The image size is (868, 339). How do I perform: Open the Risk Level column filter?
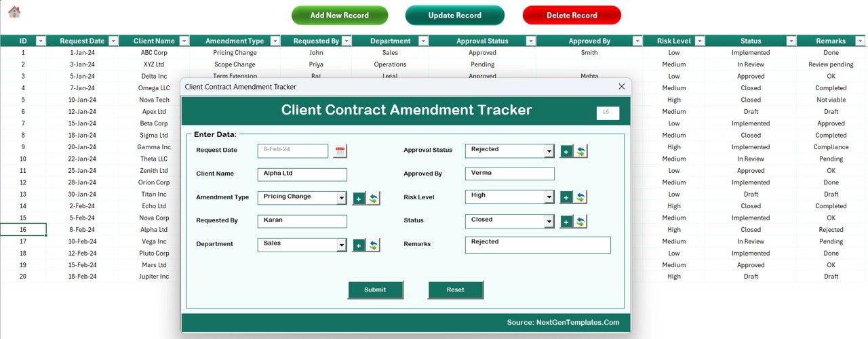click(x=699, y=41)
